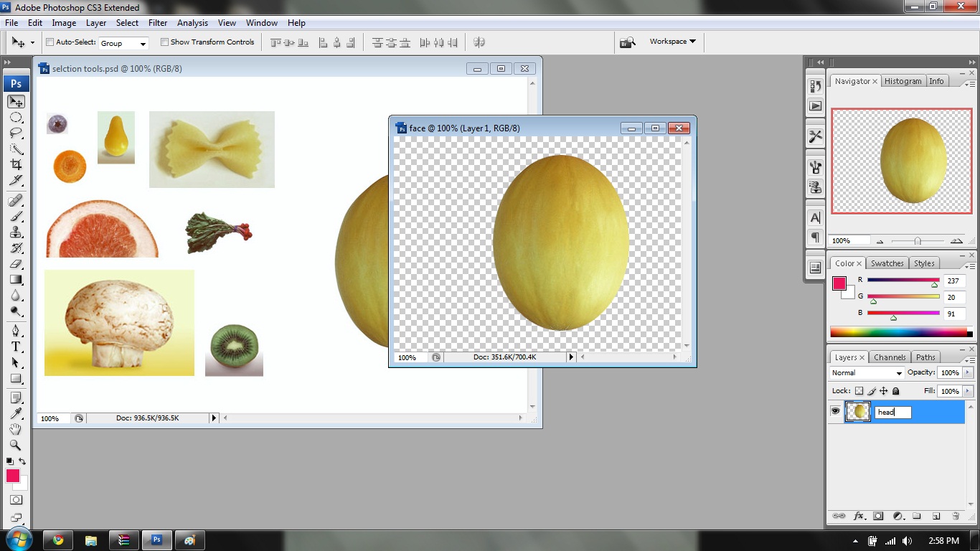980x551 pixels.
Task: Select the Zoom tool
Action: click(16, 445)
